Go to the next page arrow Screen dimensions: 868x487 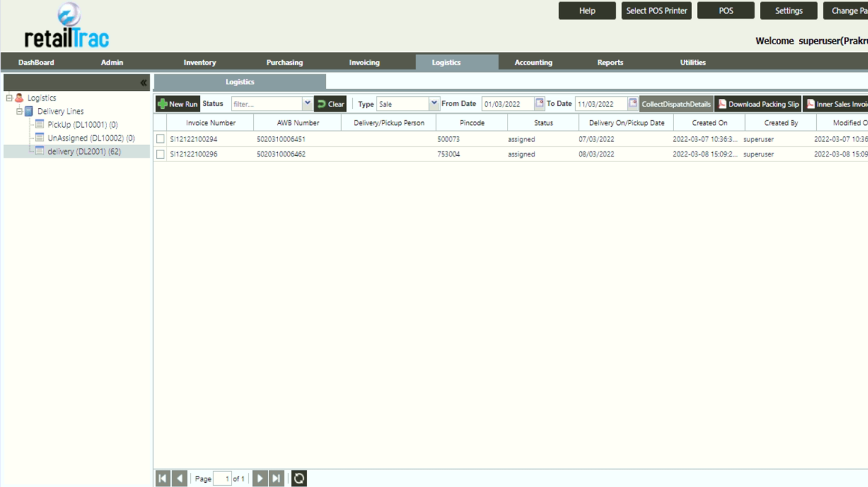pyautogui.click(x=260, y=479)
